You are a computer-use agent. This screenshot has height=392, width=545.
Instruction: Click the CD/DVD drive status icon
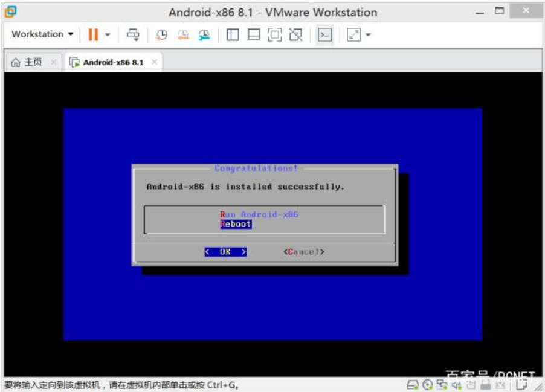428,385
